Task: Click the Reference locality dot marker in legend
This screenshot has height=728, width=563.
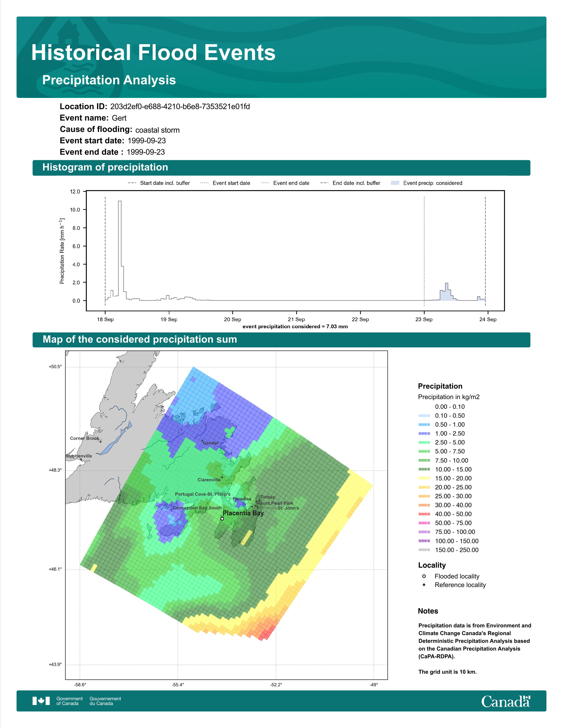Action: tap(424, 585)
